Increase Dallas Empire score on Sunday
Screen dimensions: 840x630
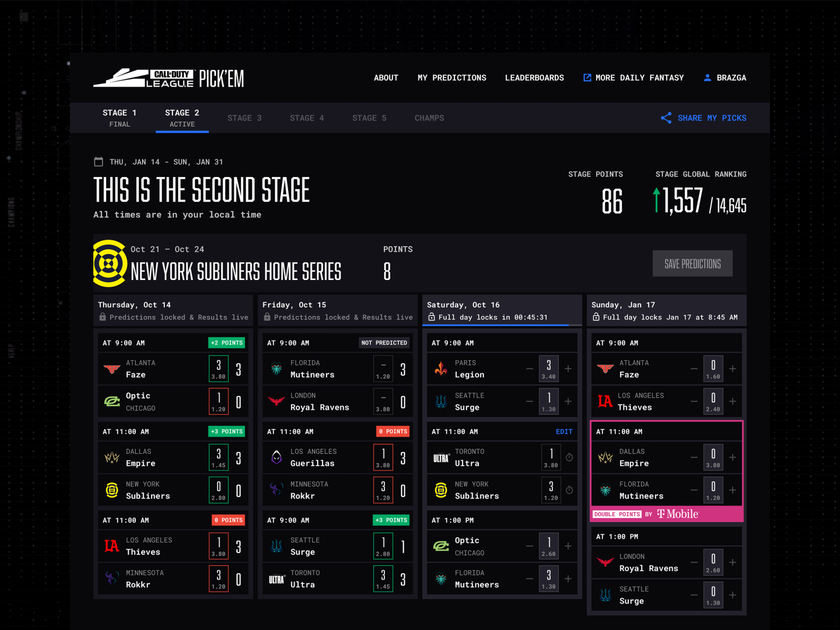733,457
